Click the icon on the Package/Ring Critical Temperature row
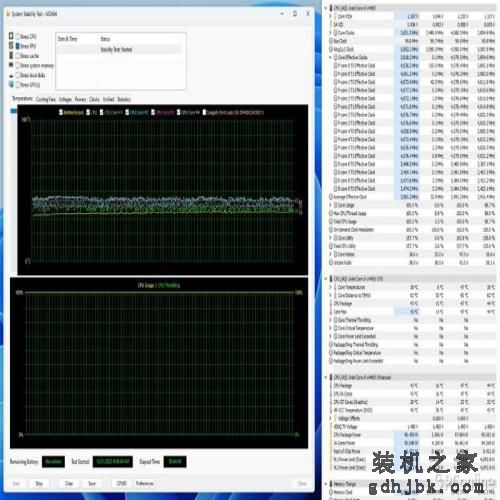The height and width of the screenshot is (500, 500). (x=331, y=353)
